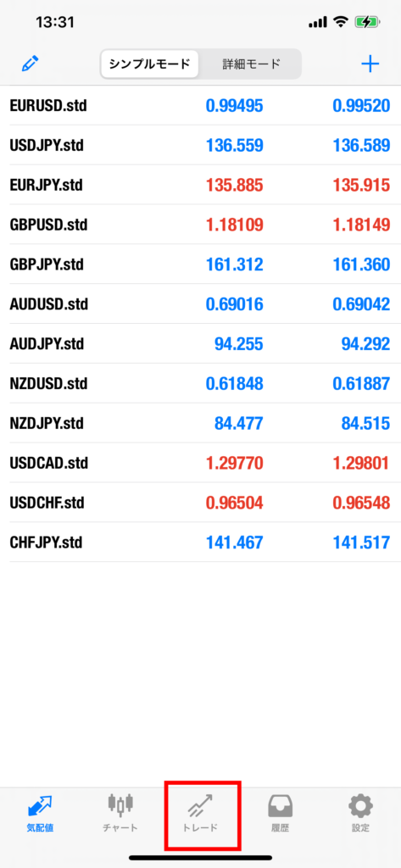Tap USDJPY.std bid price 136.559
Screen dimensions: 401x868
234,146
